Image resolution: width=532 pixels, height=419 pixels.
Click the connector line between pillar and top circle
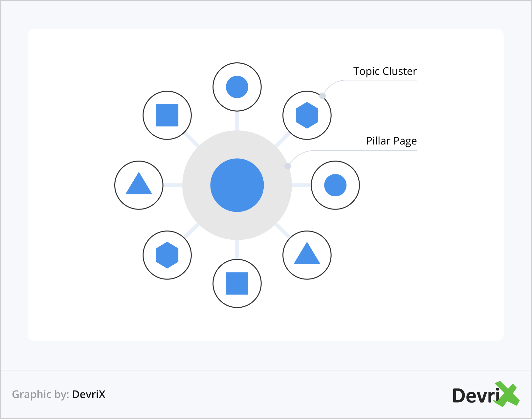coord(237,121)
